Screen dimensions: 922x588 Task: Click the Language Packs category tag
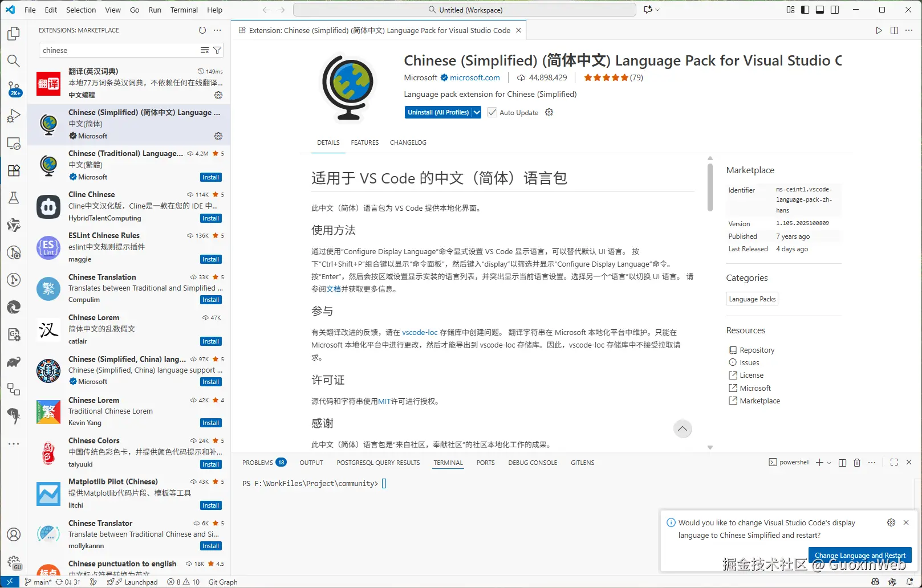[x=752, y=299]
